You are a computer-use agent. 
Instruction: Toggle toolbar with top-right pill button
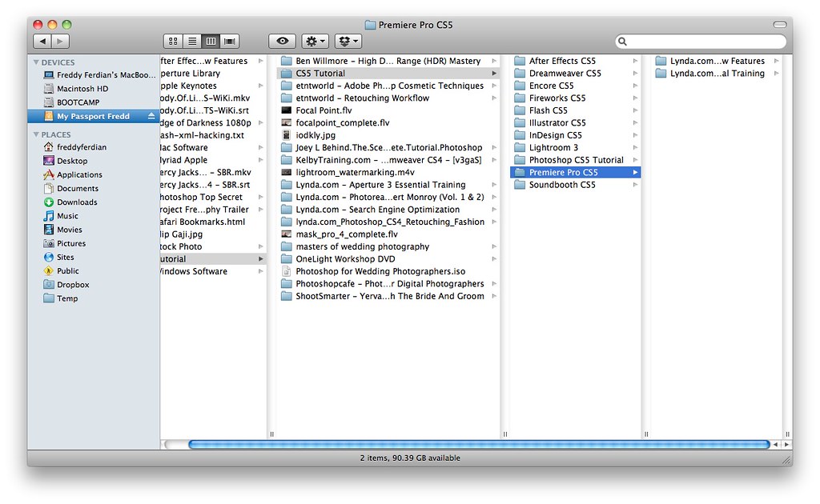[x=780, y=25]
